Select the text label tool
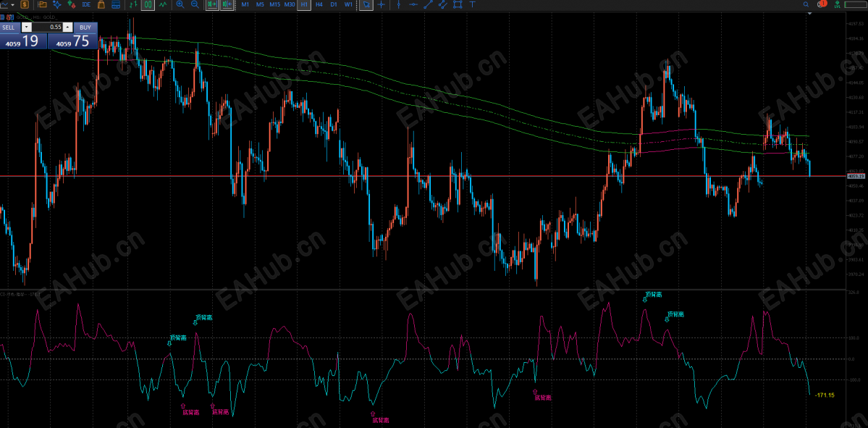 pos(472,4)
